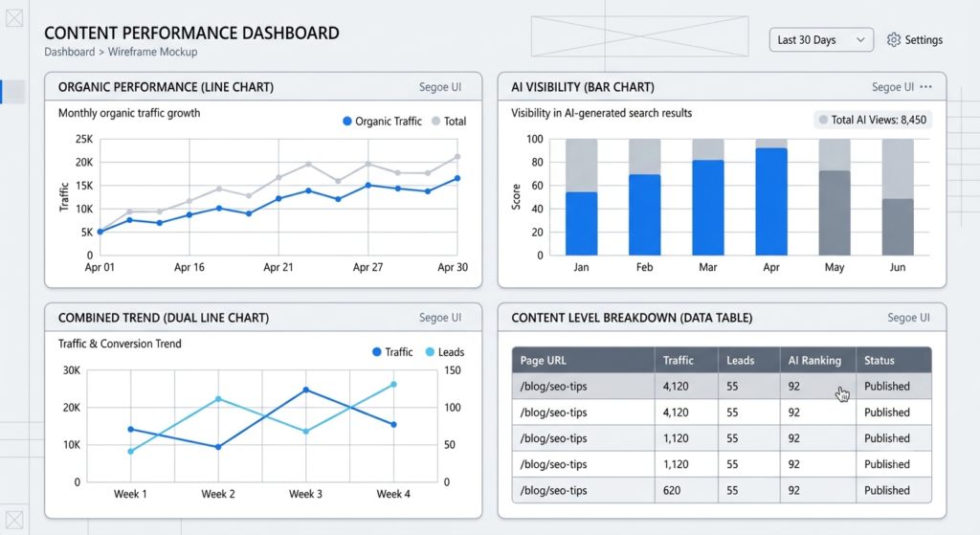980x535 pixels.
Task: Click the header placeholder image box
Action: pos(639,36)
